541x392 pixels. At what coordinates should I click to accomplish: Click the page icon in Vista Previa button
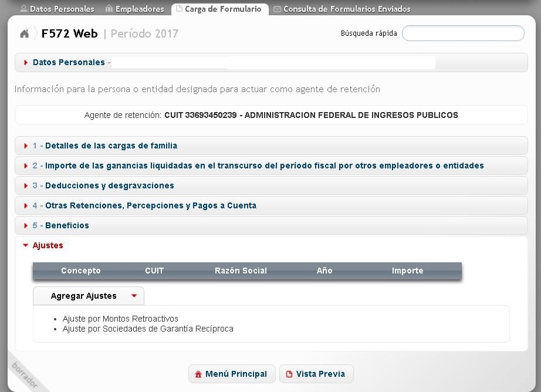(x=289, y=374)
